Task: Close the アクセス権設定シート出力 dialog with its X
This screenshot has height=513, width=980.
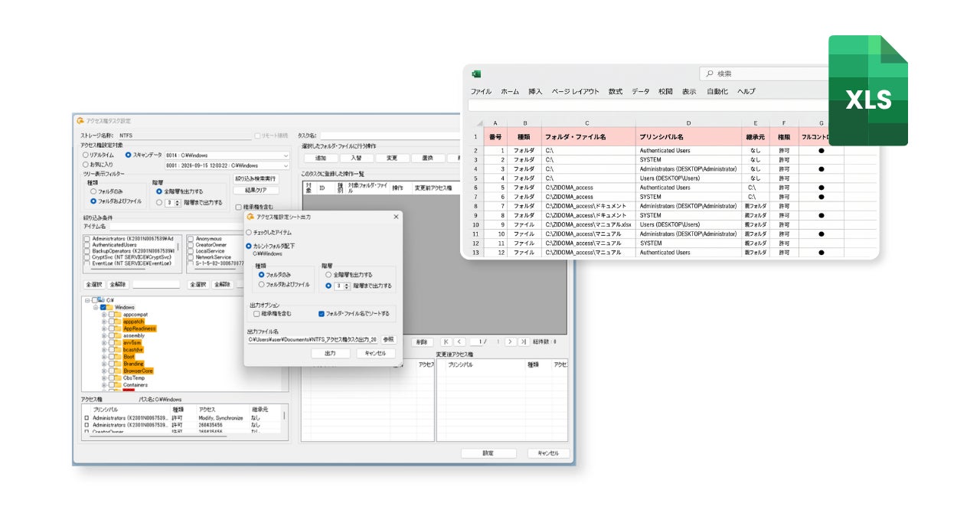Action: coord(396,217)
